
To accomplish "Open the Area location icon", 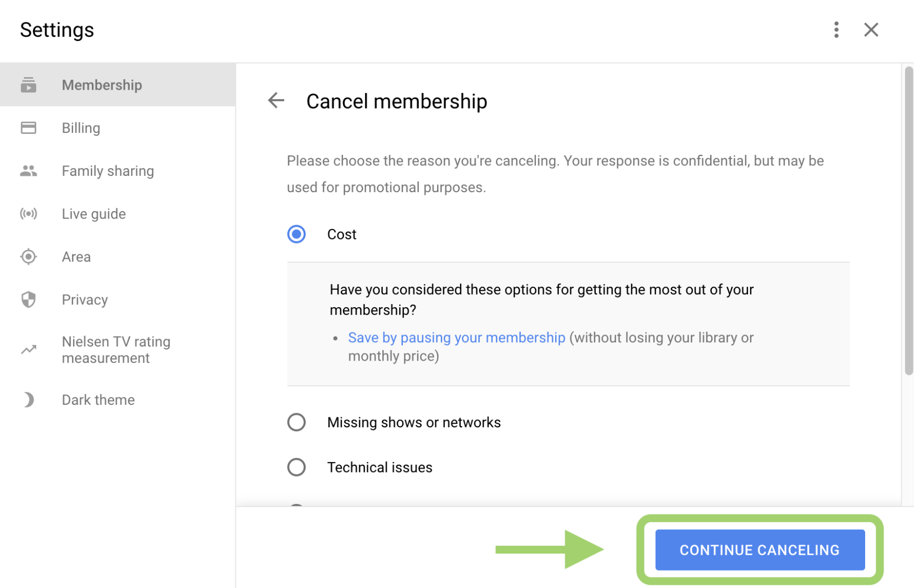I will click(x=28, y=256).
